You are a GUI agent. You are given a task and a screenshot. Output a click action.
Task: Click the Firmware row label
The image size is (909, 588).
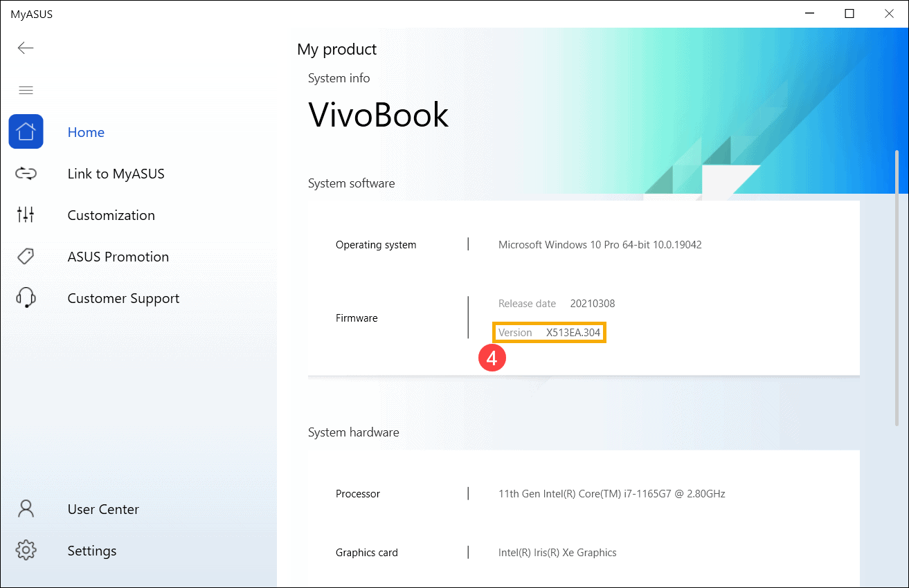(x=357, y=318)
